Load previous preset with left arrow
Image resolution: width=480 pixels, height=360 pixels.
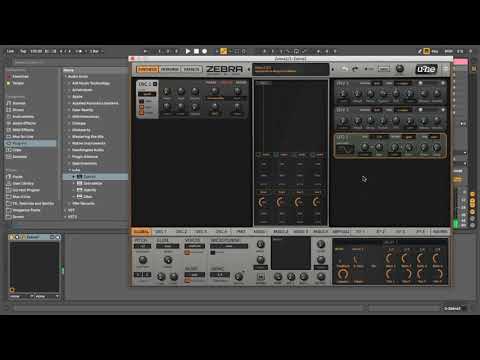(249, 69)
